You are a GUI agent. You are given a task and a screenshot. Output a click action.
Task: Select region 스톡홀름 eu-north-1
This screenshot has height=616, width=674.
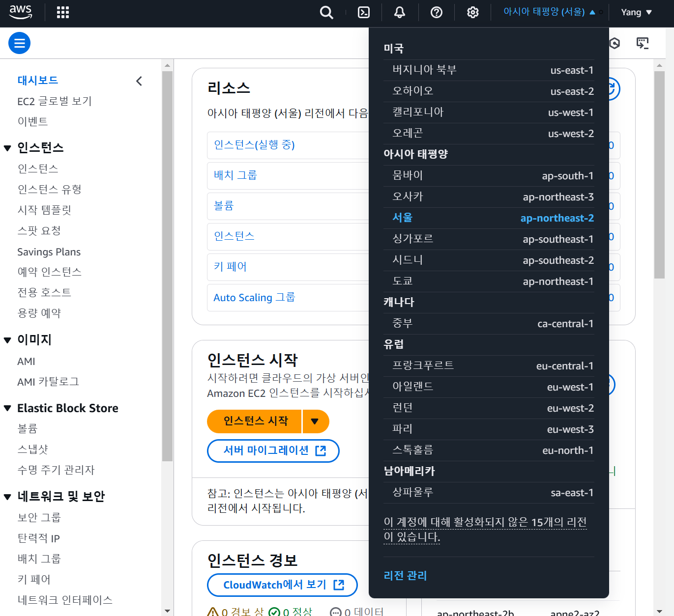coord(489,450)
